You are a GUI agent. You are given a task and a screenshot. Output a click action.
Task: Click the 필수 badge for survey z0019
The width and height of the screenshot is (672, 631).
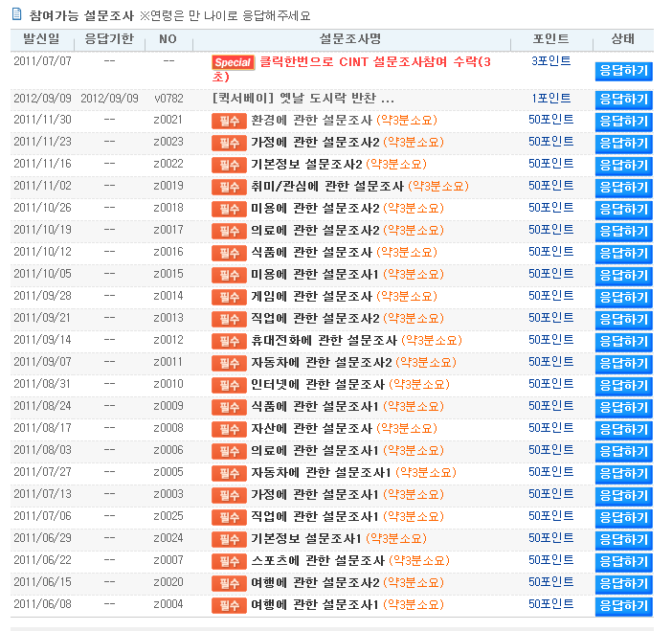click(x=229, y=188)
